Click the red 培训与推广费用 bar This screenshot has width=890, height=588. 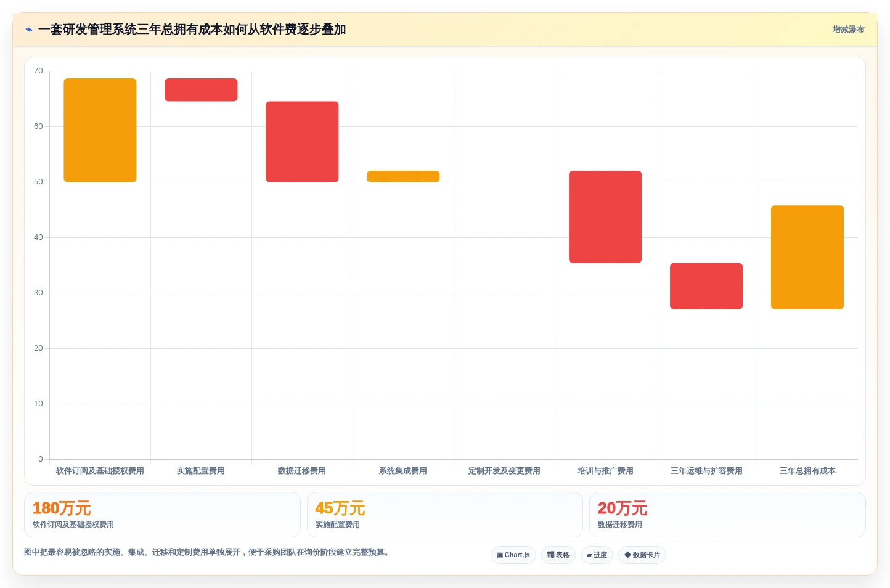(605, 217)
